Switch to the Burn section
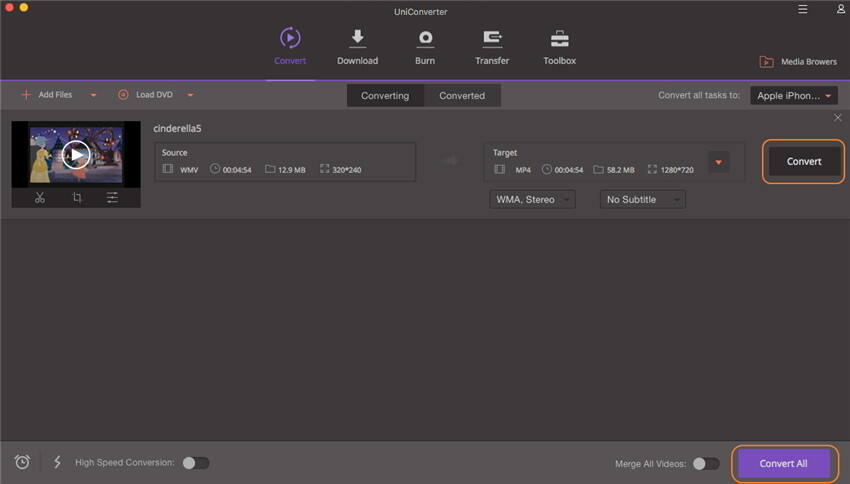The width and height of the screenshot is (850, 484). point(425,47)
